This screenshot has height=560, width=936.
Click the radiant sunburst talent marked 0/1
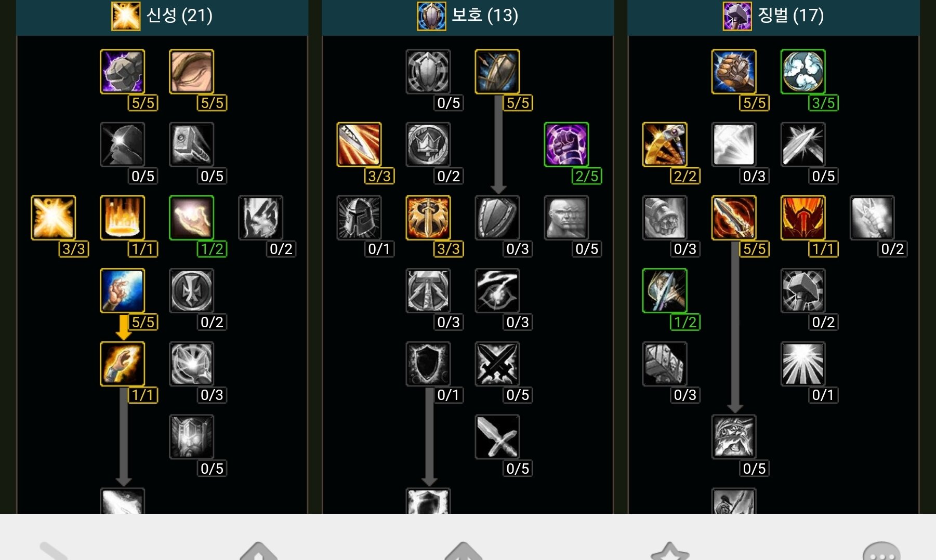[802, 364]
